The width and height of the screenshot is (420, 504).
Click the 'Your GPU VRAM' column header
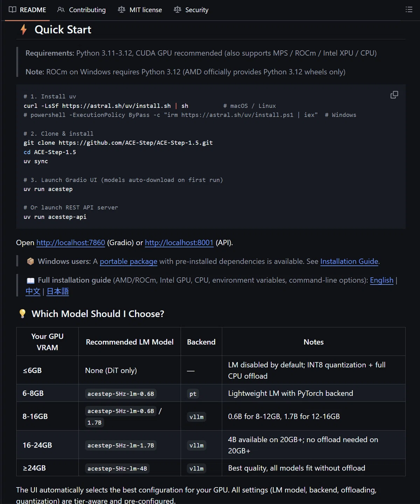48,342
